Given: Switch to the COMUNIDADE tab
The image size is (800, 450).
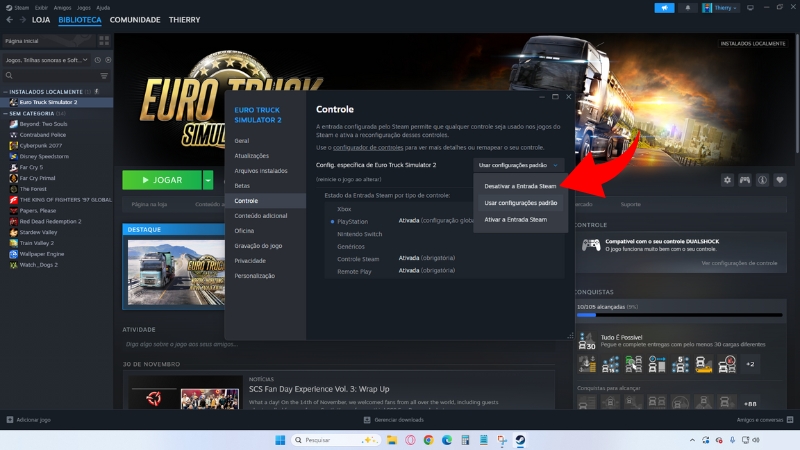Looking at the screenshot, I should click(x=135, y=20).
